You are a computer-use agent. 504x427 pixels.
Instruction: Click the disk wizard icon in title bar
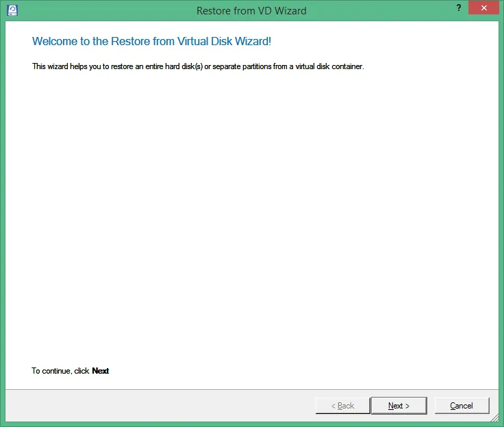point(12,10)
